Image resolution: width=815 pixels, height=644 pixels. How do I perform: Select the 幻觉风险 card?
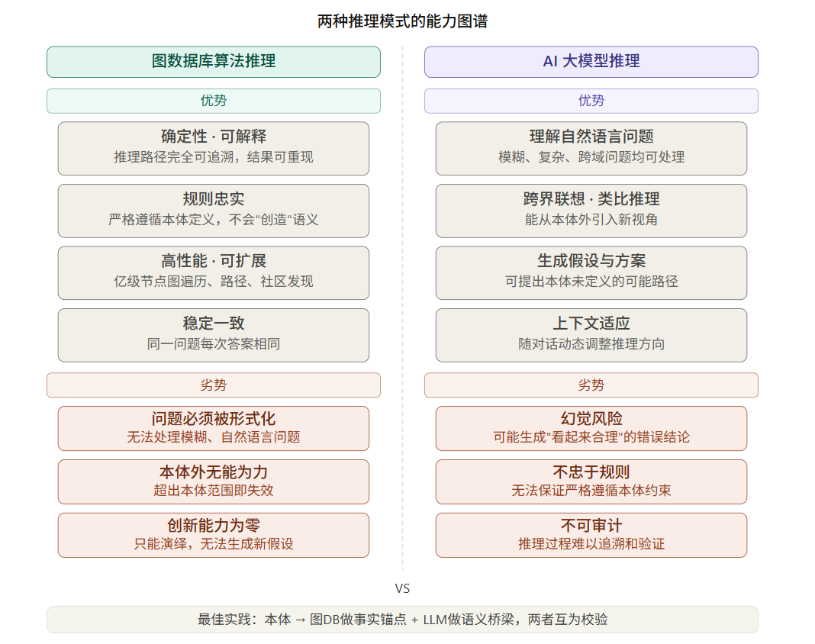coord(591,428)
